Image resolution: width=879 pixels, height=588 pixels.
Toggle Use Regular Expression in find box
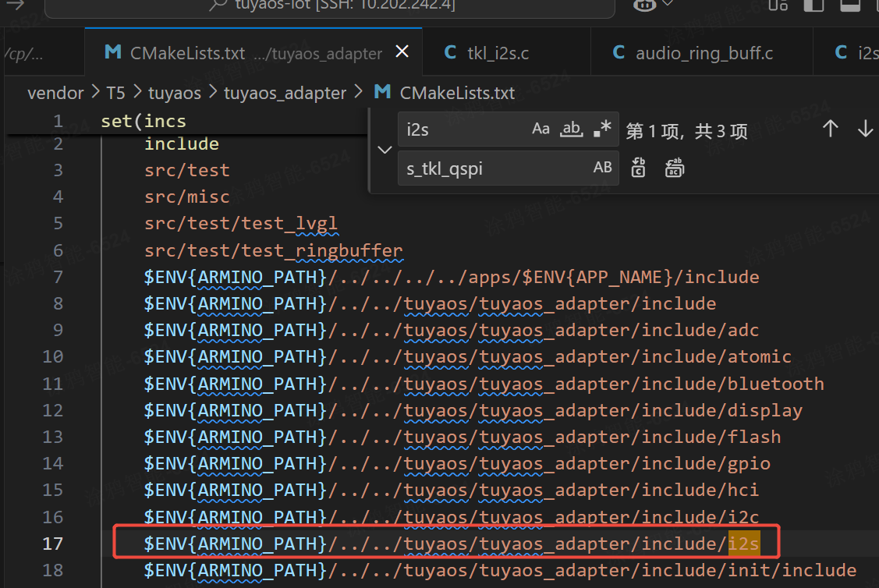tap(602, 129)
